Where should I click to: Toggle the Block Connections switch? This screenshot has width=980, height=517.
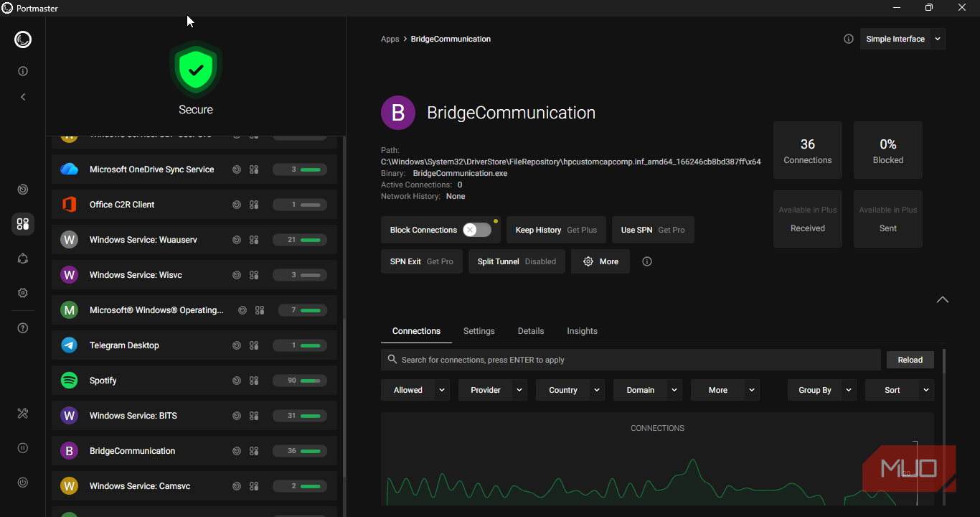click(x=477, y=230)
